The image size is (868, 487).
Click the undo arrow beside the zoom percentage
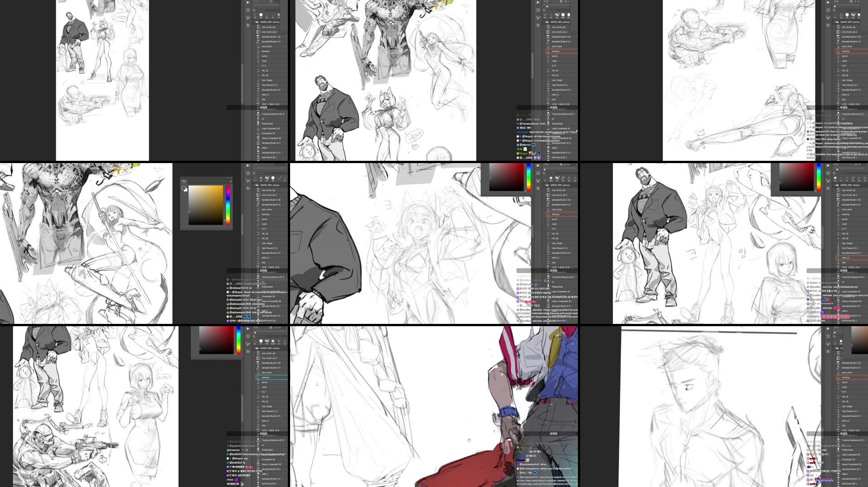tap(561, 3)
